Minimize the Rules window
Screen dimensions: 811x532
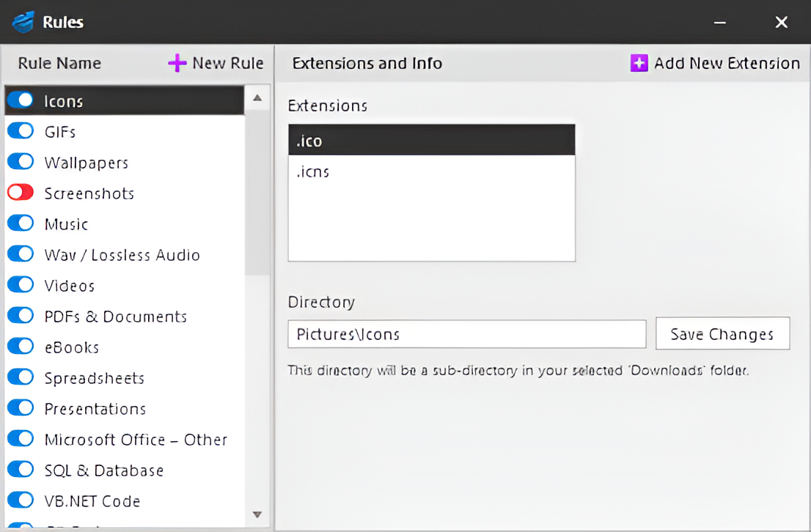coord(720,22)
